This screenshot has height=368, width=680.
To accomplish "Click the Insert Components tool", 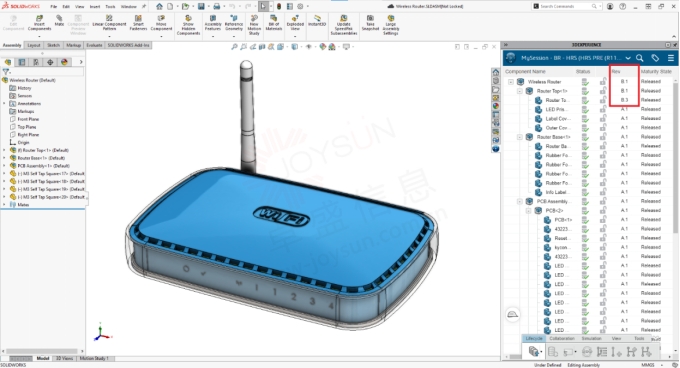I will pos(39,23).
